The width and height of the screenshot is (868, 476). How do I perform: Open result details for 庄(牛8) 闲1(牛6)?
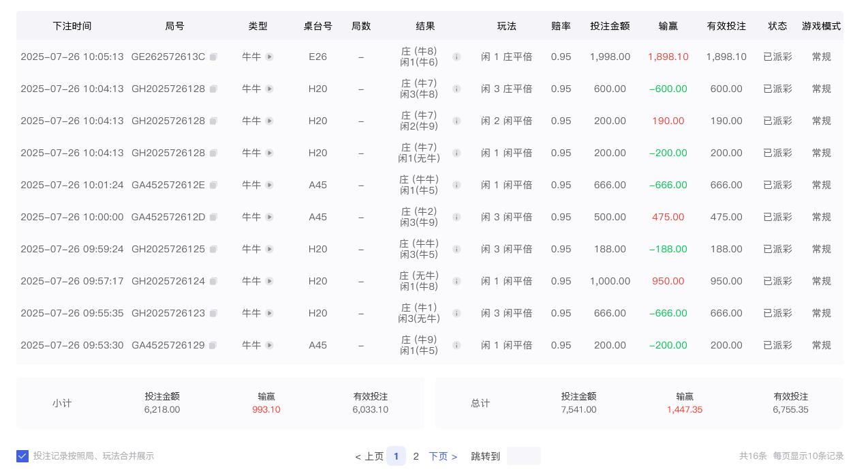point(456,57)
